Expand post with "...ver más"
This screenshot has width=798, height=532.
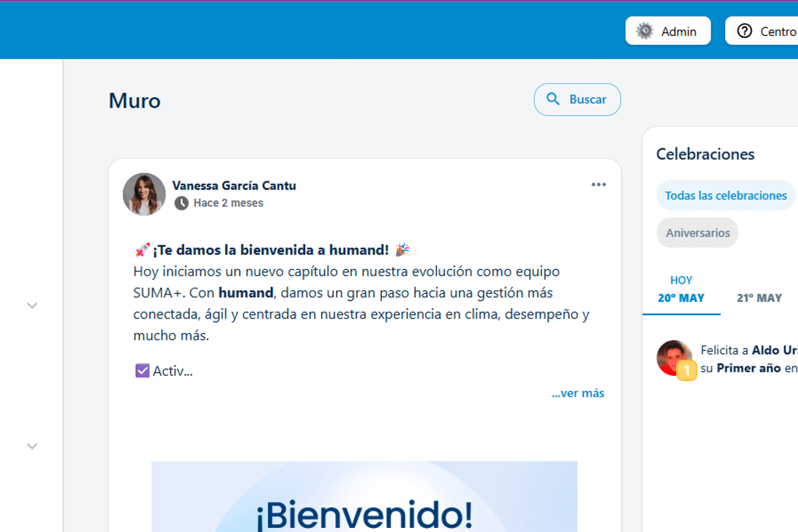(578, 393)
